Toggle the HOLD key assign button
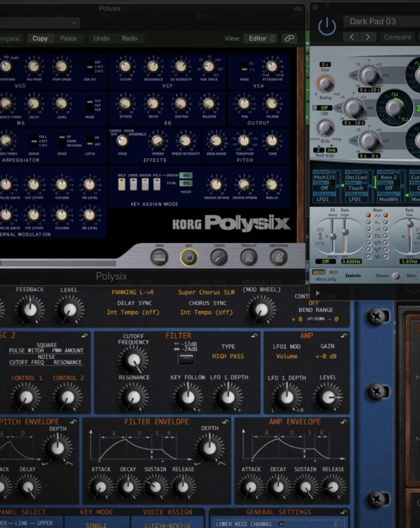Viewport: 420px width, 528px height. pyautogui.click(x=122, y=184)
